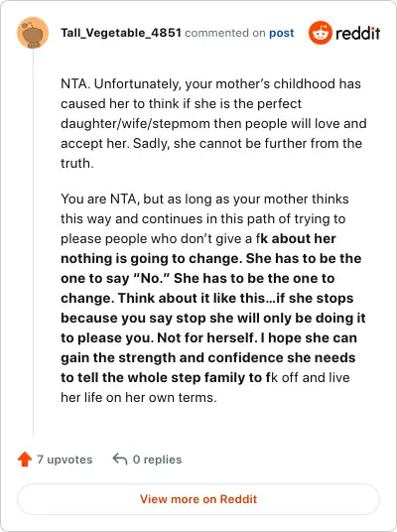Visit Tall_Vegetable_4851's profile
This screenshot has height=532, width=397.
121,33
